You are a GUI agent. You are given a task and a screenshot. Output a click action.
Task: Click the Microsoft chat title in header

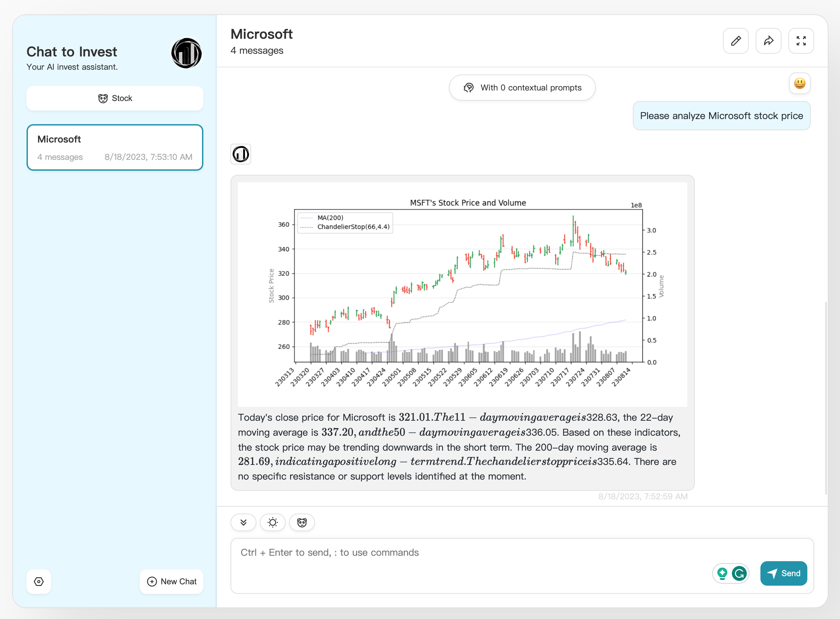(x=262, y=34)
